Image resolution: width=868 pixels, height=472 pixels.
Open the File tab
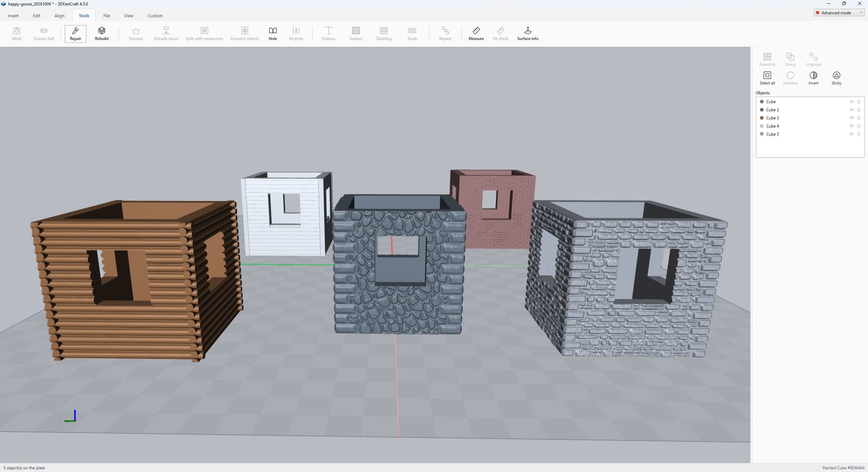[107, 16]
